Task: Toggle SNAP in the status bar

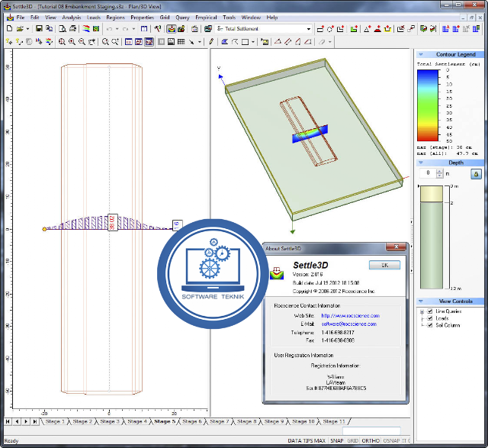Action: tap(337, 440)
